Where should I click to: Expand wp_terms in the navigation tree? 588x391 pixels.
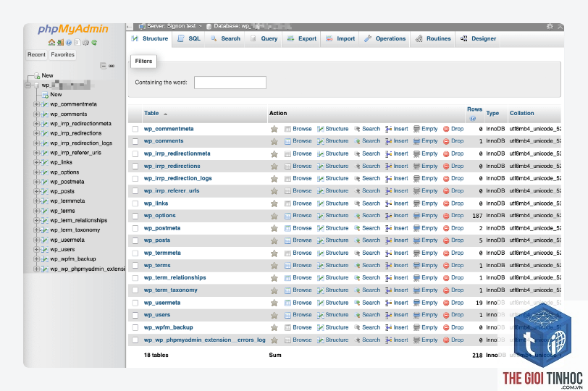36,211
